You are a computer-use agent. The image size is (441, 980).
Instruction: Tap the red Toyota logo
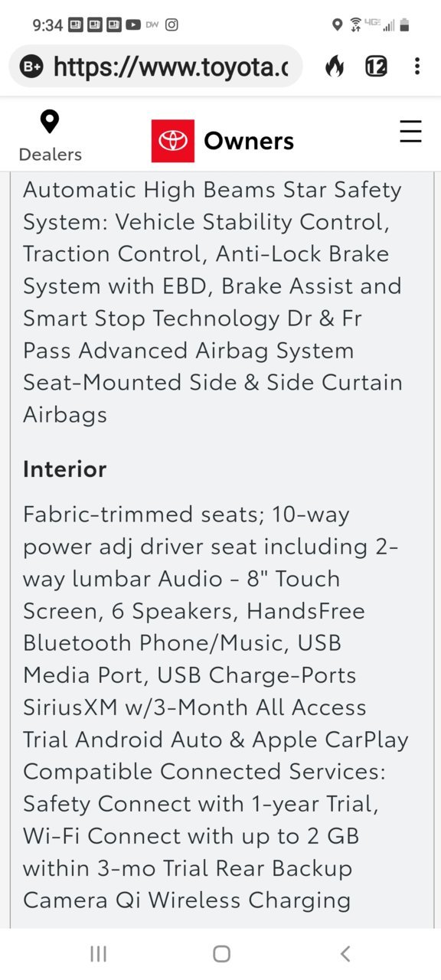(172, 141)
